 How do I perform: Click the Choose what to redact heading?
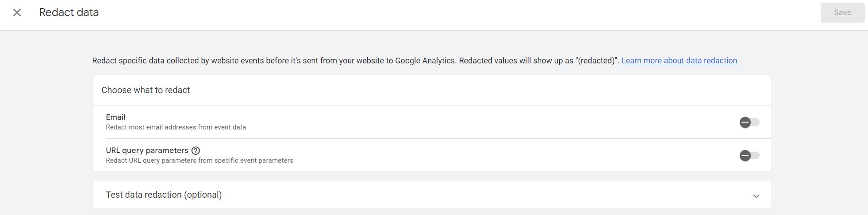146,90
